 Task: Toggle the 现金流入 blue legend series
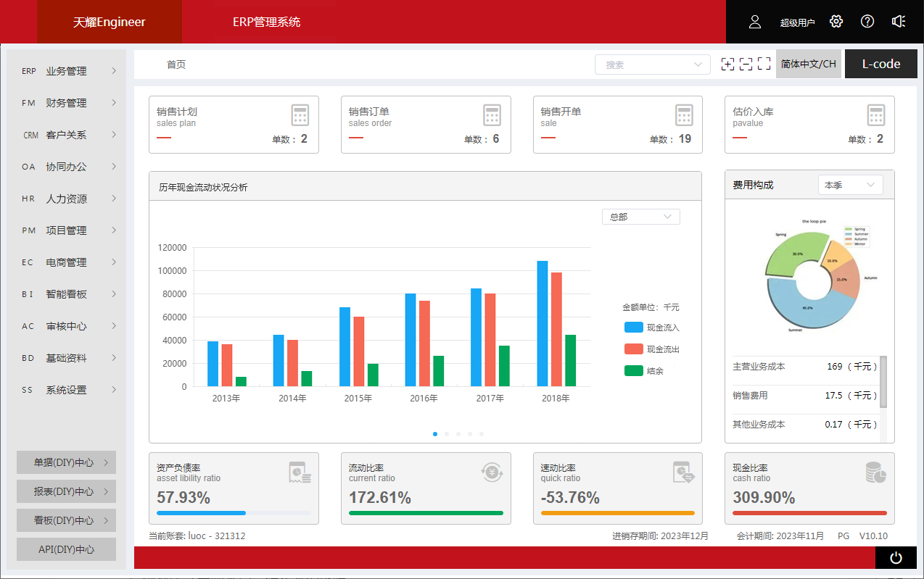click(651, 328)
